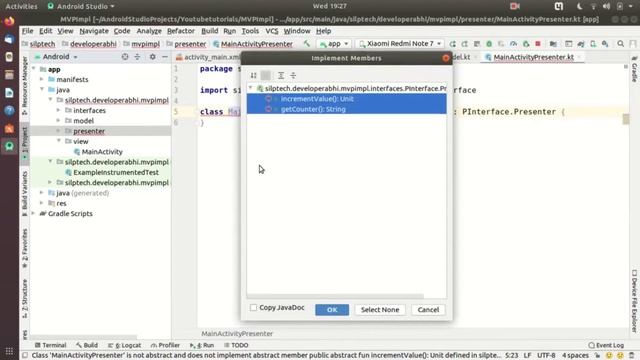Expand the model package
Screen dimensions: 640x360
click(59, 120)
